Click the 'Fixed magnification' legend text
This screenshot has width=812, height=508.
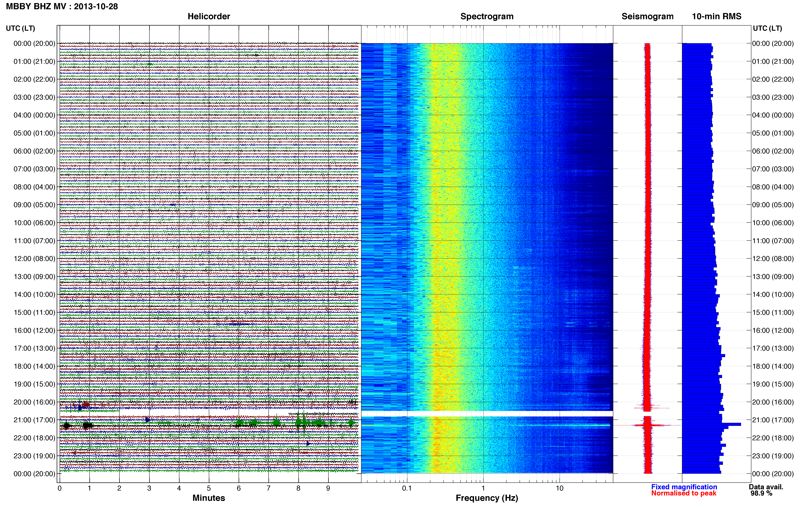point(684,487)
